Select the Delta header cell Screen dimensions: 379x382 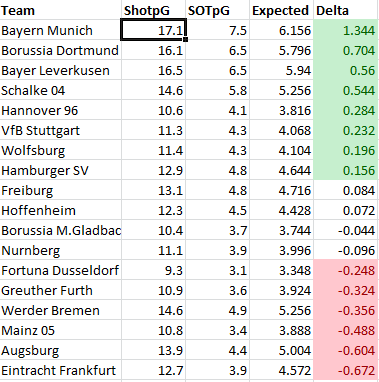346,10
